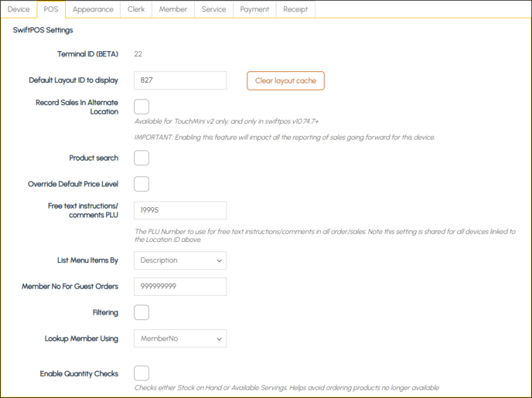Click the IMPORTANT reporting warning text
Viewport: 532px width, 398px height.
(285, 138)
